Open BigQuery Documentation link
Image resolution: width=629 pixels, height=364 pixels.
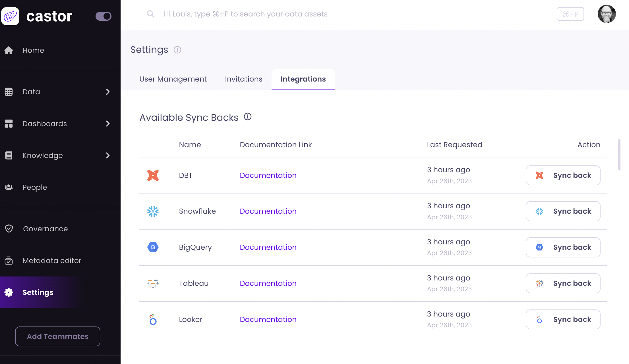pyautogui.click(x=268, y=247)
